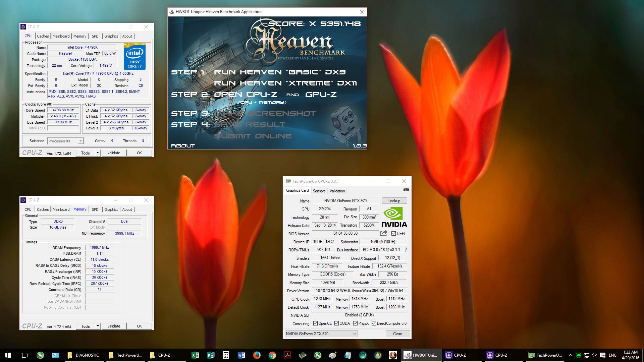
Task: Toggle the CUDA checkbox
Action: tap(336, 323)
